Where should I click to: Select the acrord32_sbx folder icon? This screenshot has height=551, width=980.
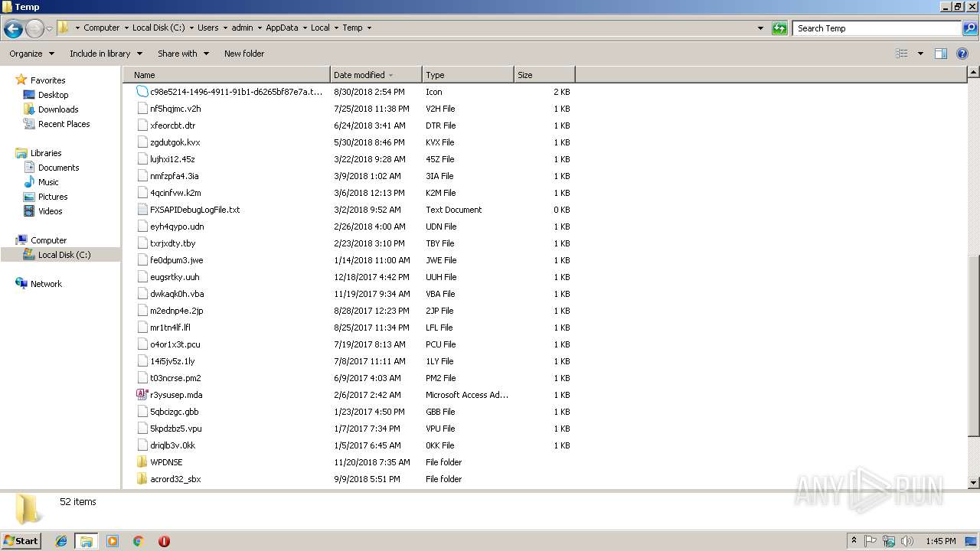coord(142,479)
